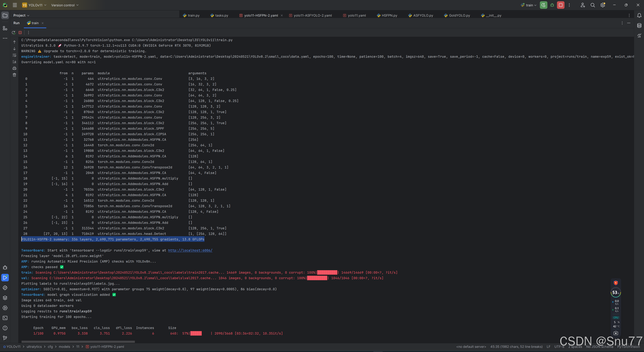Open the Database tool window icon
Viewport: 644px width, 352px height.
[639, 26]
